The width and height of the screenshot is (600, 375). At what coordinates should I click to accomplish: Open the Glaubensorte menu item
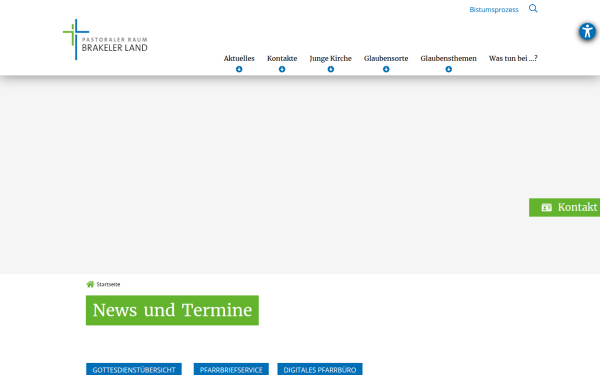386,59
